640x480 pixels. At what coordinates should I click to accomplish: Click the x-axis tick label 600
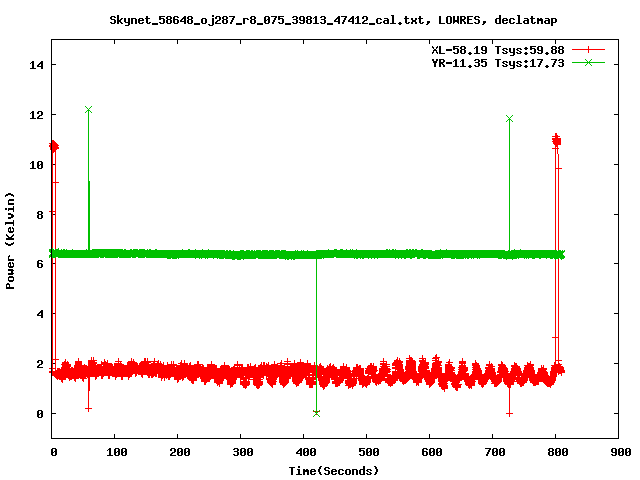[431, 452]
